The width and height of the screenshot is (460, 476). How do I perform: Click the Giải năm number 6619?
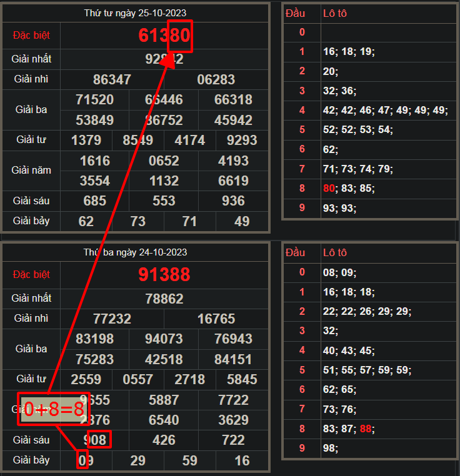233,181
